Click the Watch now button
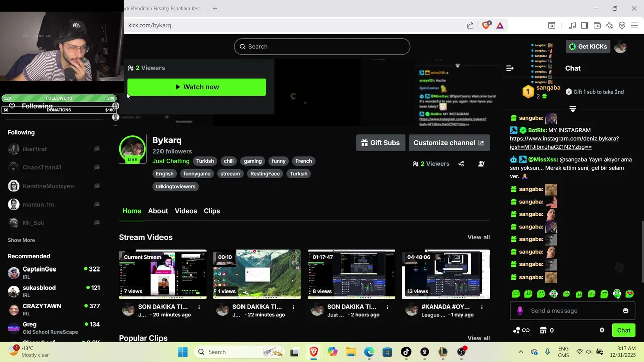This screenshot has height=362, width=644. tap(197, 87)
